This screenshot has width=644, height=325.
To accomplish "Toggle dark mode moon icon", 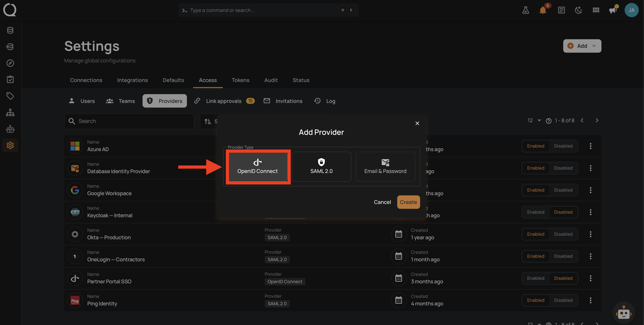I will pos(579,10).
